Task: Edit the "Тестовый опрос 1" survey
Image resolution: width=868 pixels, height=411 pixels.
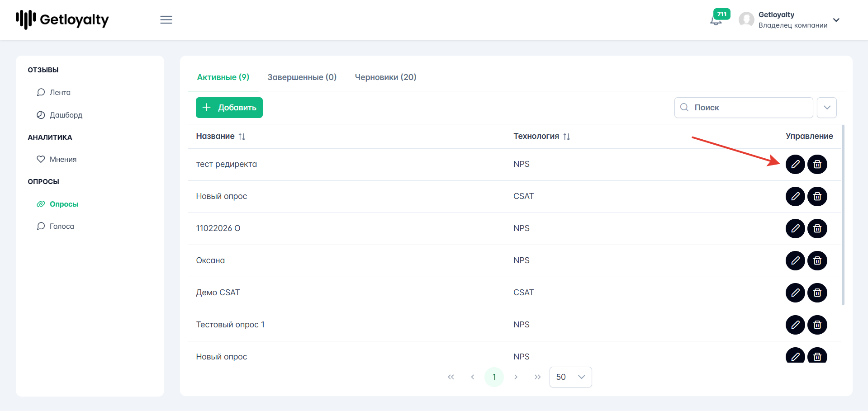Action: [795, 325]
